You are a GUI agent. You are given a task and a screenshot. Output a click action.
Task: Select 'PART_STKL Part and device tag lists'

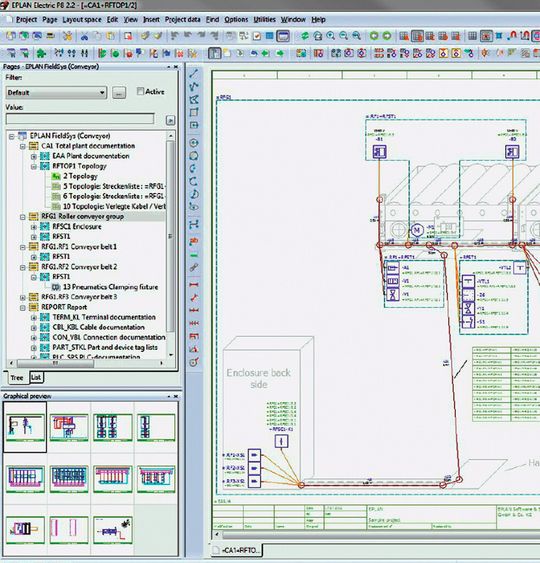point(105,347)
